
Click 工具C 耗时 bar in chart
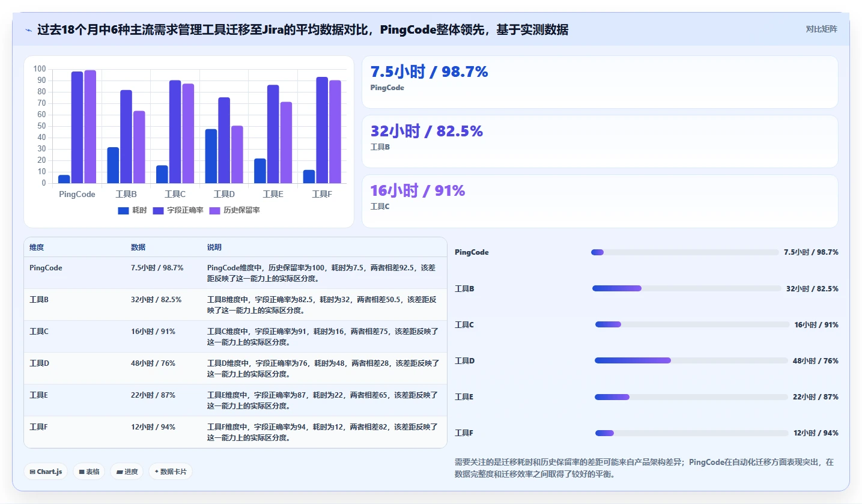[x=162, y=174]
